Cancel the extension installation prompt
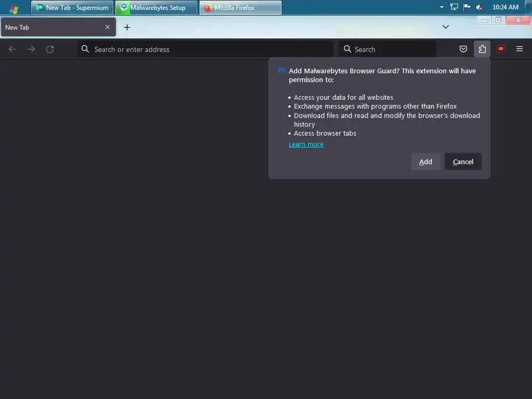Screen dimensions: 532x399 [463, 162]
